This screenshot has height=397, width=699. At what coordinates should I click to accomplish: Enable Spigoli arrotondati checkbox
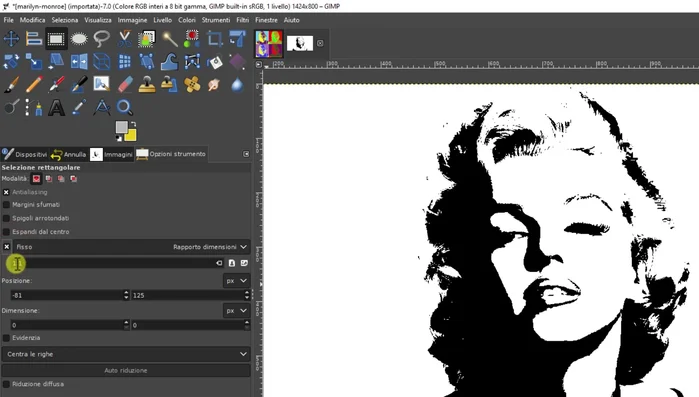pyautogui.click(x=6, y=218)
